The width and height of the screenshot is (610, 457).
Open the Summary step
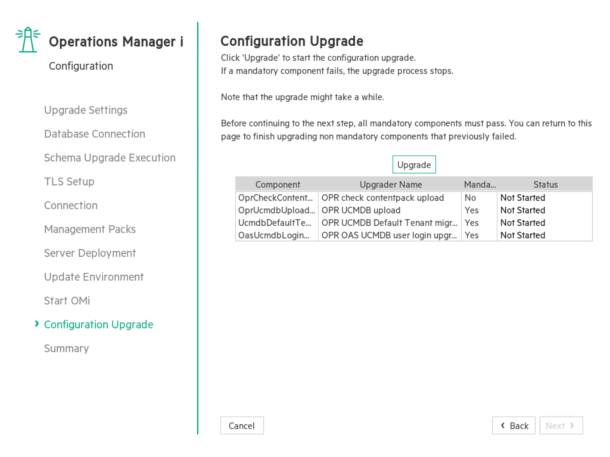pyautogui.click(x=67, y=348)
